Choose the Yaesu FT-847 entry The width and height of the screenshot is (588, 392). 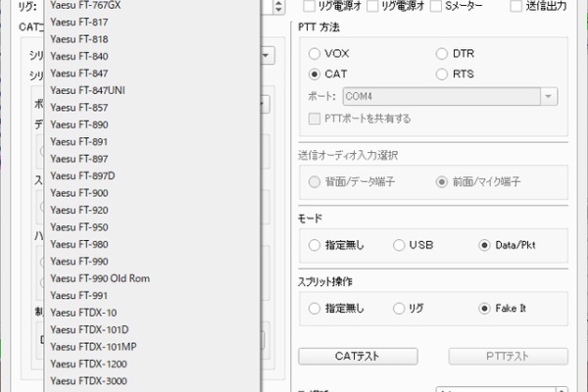coord(152,73)
